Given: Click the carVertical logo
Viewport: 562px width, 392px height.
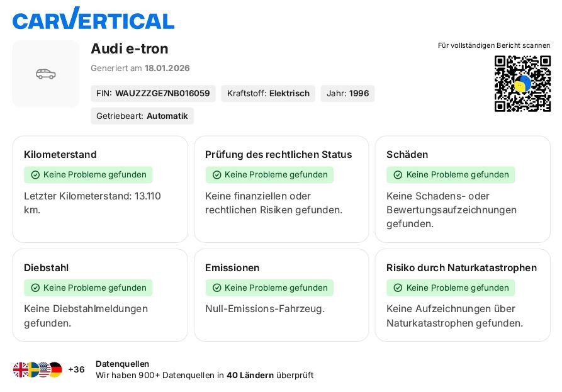Looking at the screenshot, I should click(x=93, y=19).
